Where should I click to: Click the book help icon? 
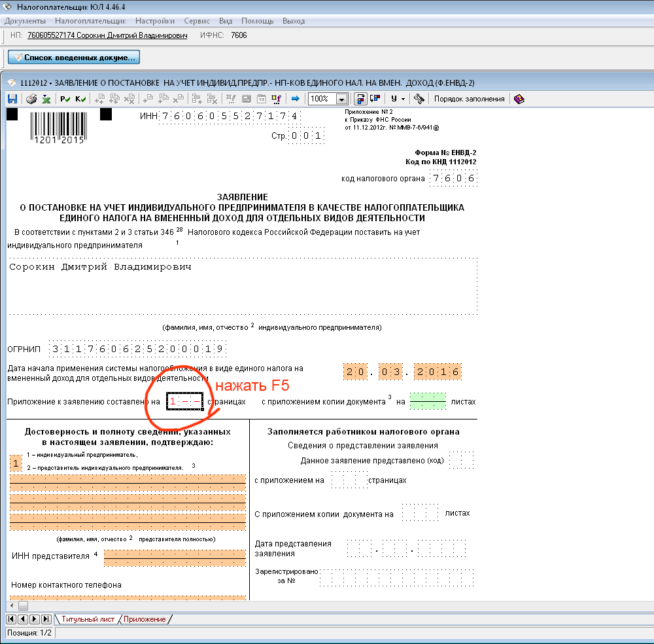pyautogui.click(x=519, y=99)
